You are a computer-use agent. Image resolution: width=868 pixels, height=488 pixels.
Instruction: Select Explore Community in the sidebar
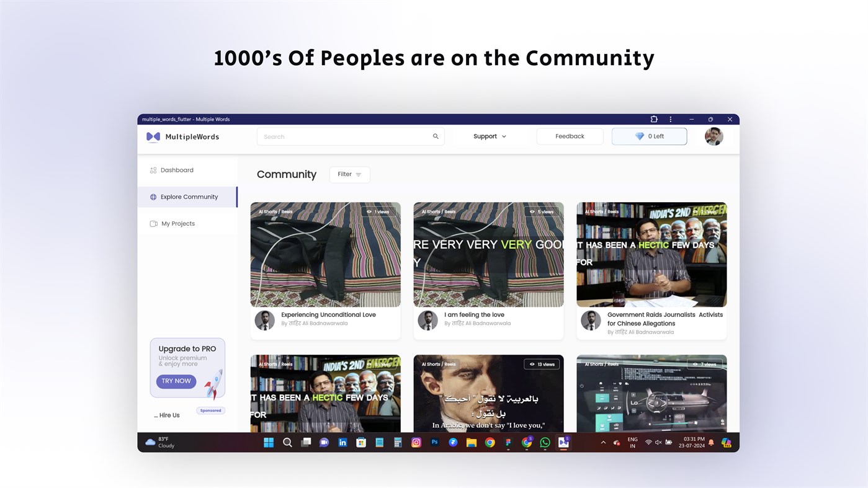[x=189, y=197]
